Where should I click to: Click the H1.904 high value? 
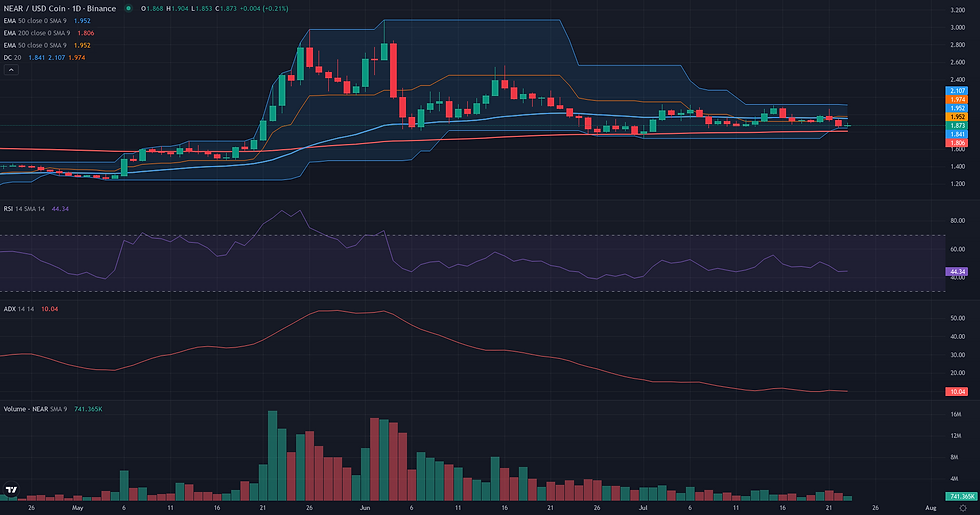[x=177, y=9]
